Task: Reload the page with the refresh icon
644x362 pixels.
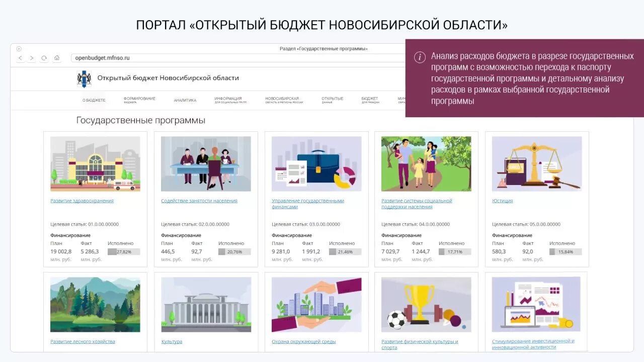Action: 44,58
